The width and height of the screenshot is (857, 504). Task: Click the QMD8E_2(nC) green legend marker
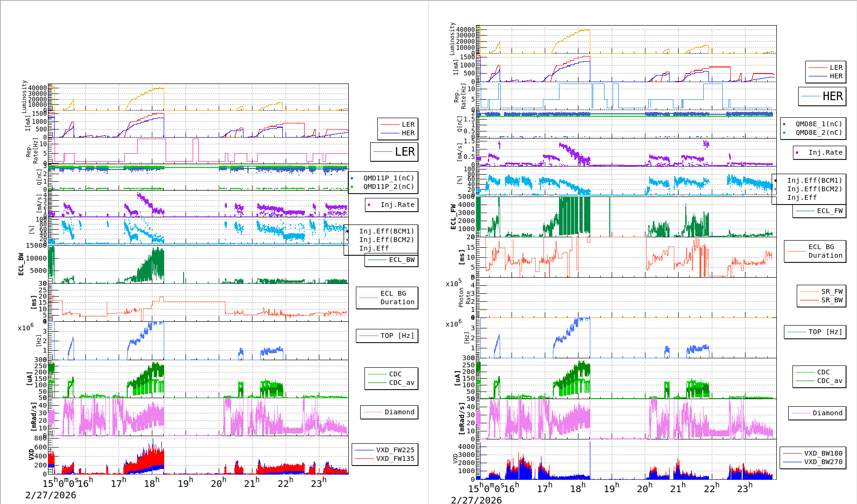tap(784, 133)
